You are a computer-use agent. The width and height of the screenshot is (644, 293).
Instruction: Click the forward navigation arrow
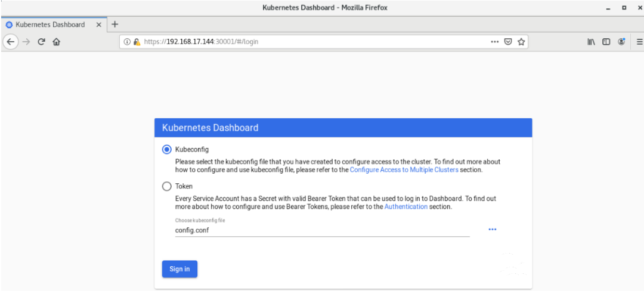tap(26, 42)
